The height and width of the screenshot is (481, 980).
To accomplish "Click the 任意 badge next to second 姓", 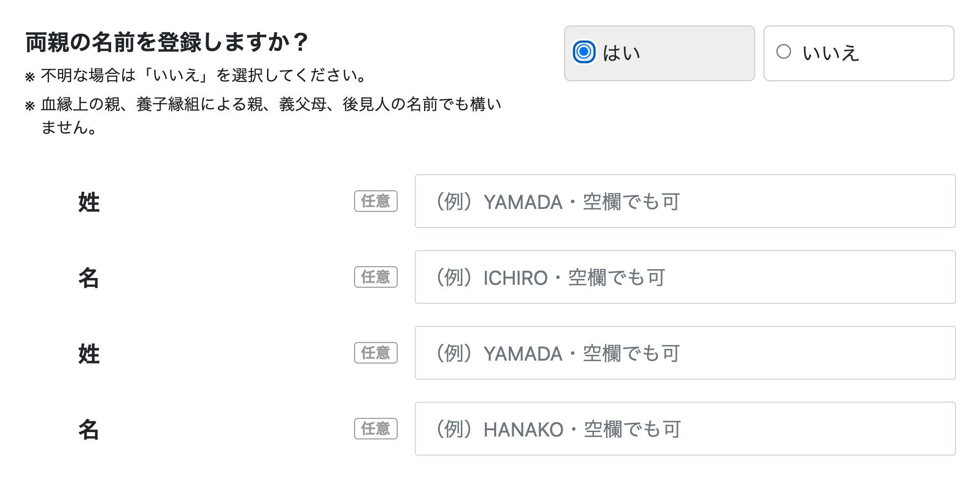I will [x=376, y=353].
